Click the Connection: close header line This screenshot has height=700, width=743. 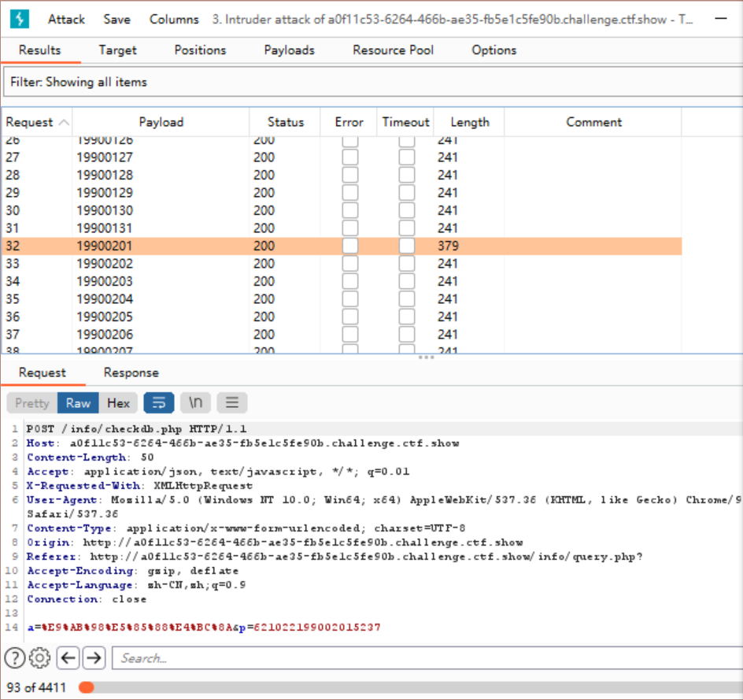coord(87,599)
